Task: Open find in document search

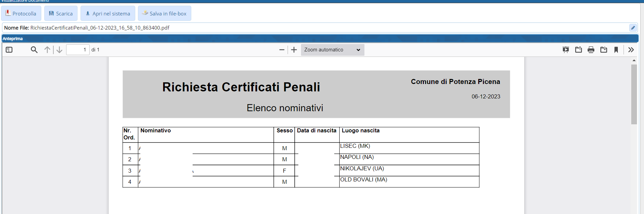Action: 34,50
